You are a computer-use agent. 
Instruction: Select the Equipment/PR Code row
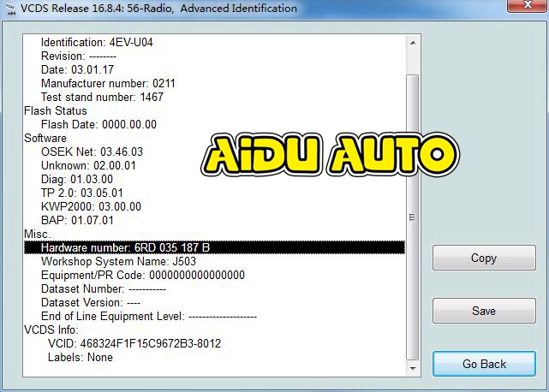(x=143, y=275)
